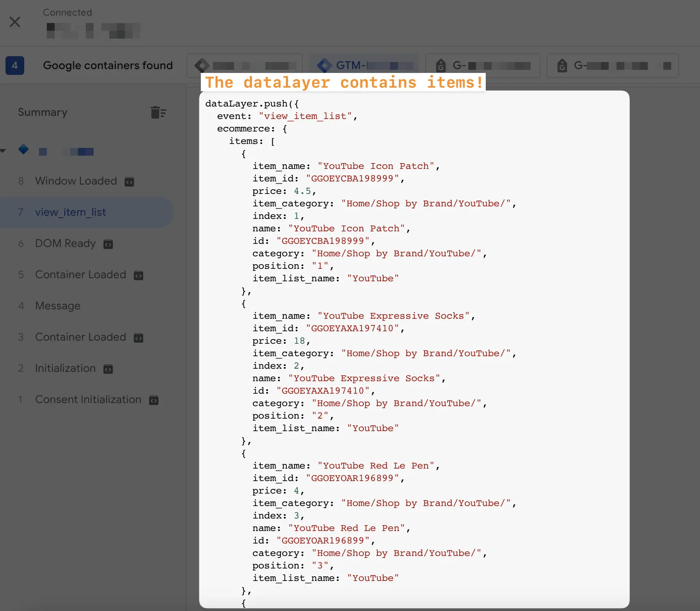The image size is (700, 611).
Task: Open the Message event entry
Action: tap(58, 306)
